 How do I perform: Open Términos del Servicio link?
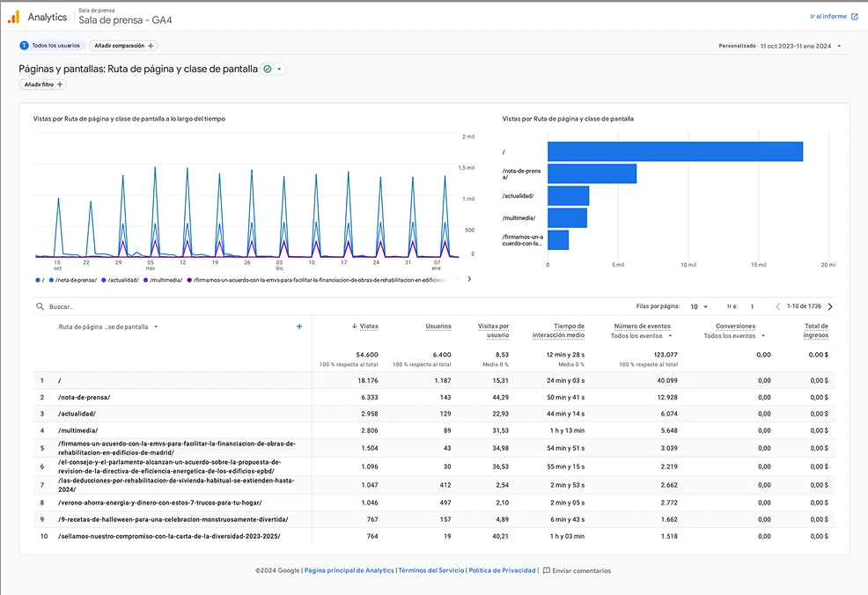(431, 570)
